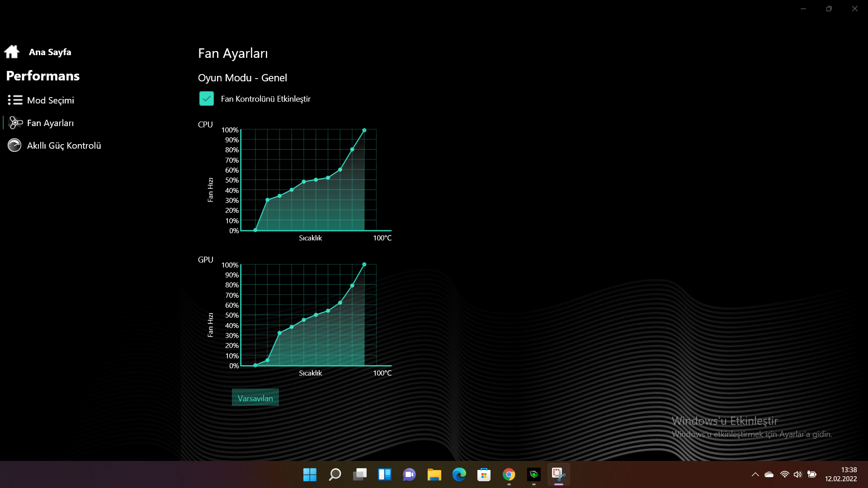Click GPU curve 100% top point
868x488 pixels.
364,264
